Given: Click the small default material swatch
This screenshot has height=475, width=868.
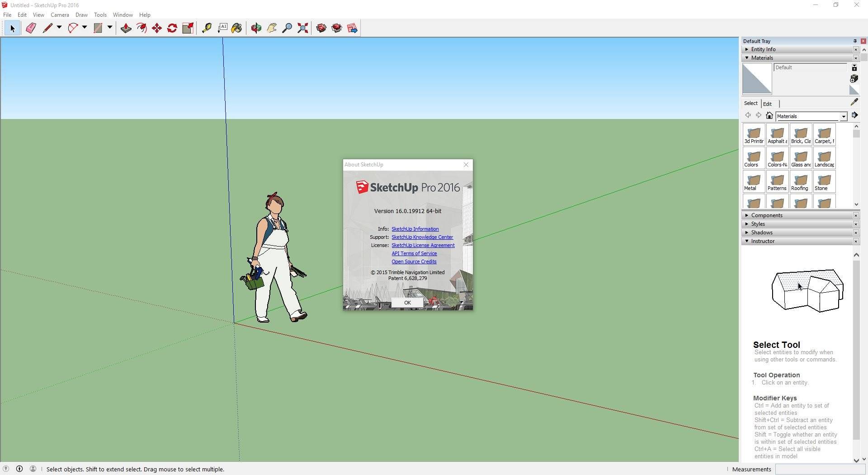Looking at the screenshot, I should click(x=854, y=90).
